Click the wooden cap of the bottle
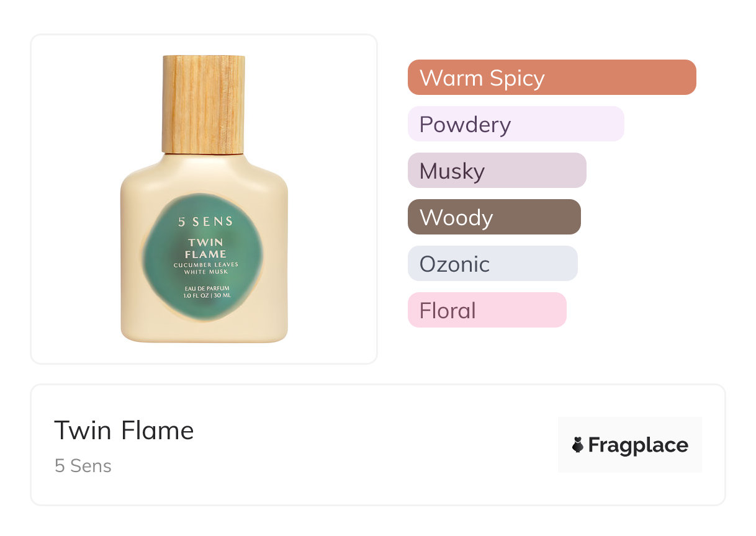 [203, 104]
